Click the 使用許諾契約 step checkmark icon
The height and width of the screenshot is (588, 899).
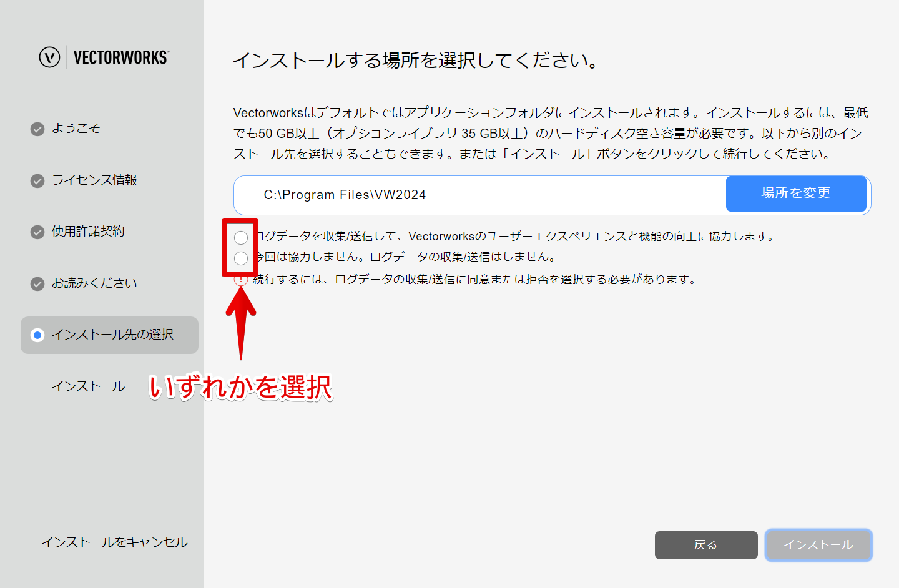(37, 232)
